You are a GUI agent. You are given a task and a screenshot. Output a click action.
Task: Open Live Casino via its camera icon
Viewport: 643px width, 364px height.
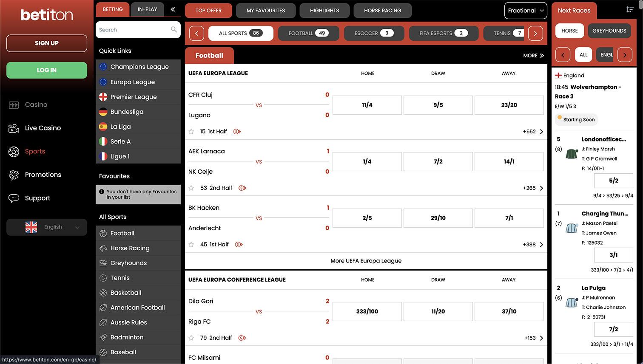coord(14,128)
